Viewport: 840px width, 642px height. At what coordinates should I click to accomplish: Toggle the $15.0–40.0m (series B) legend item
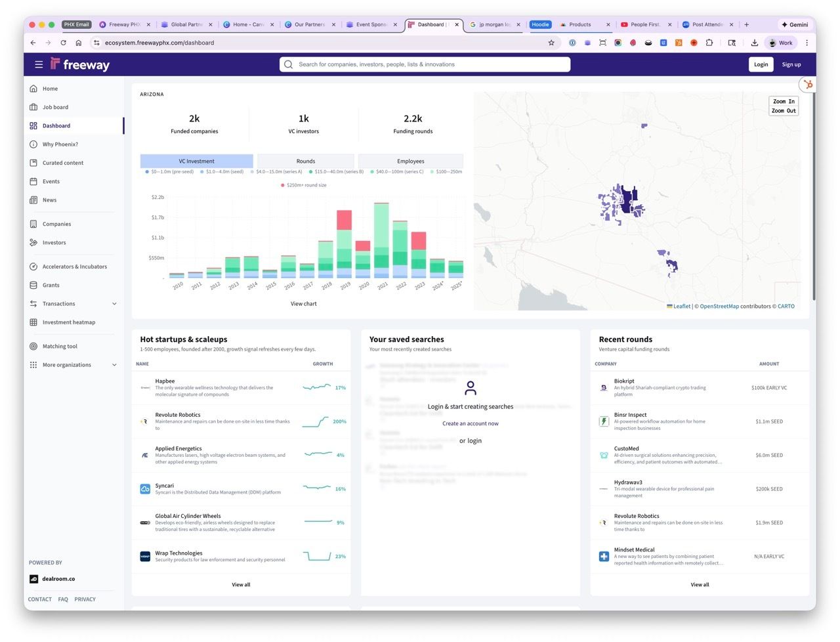(x=336, y=172)
